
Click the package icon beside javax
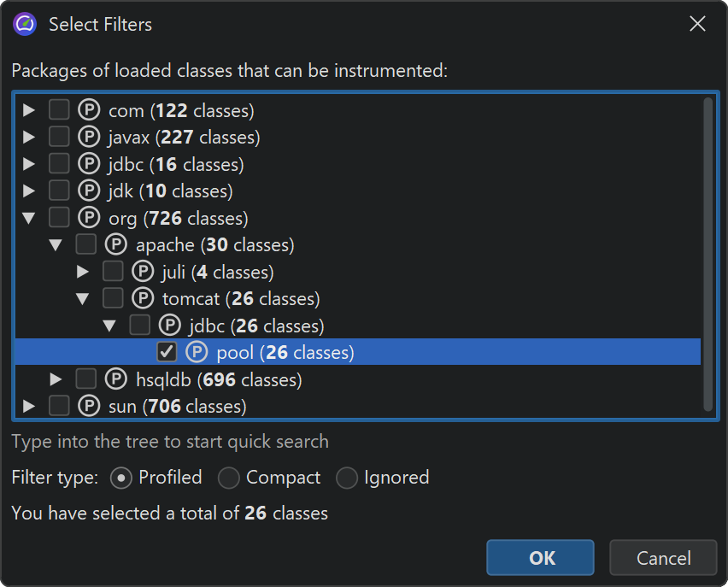click(89, 137)
